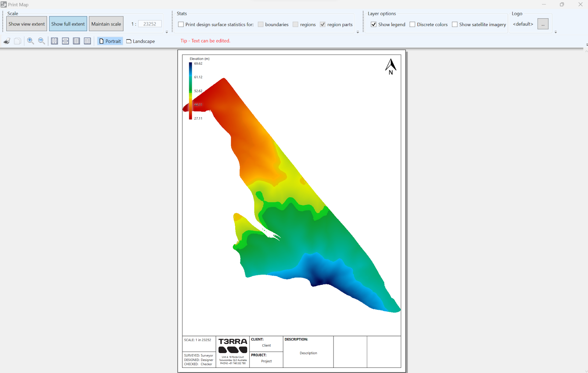This screenshot has width=588, height=373.
Task: Select the fit page width icon
Action: (x=65, y=41)
